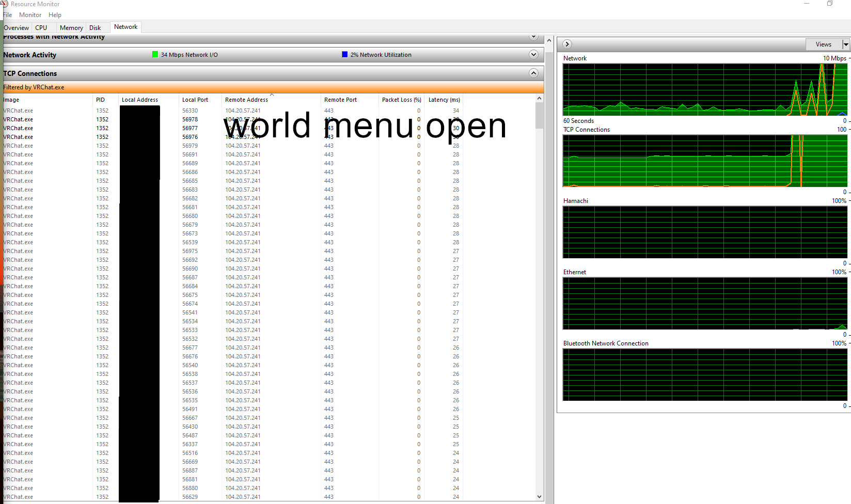Sort by Packet Loss (%) column
The height and width of the screenshot is (504, 851).
point(401,100)
